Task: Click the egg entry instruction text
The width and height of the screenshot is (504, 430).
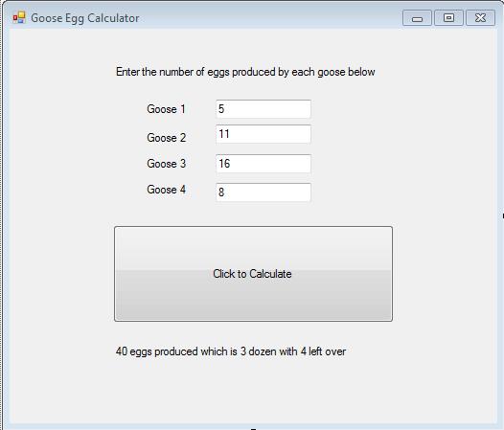Action: click(245, 72)
